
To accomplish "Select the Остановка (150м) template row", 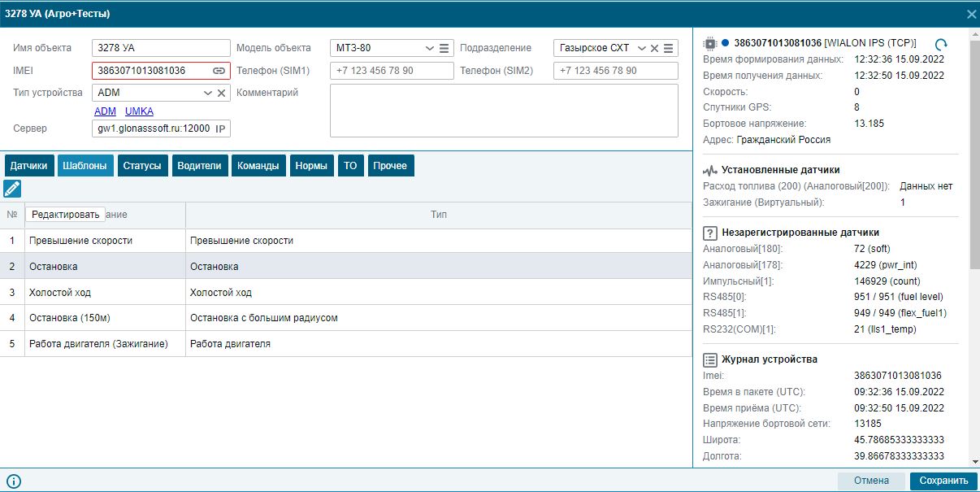I will pyautogui.click(x=345, y=318).
